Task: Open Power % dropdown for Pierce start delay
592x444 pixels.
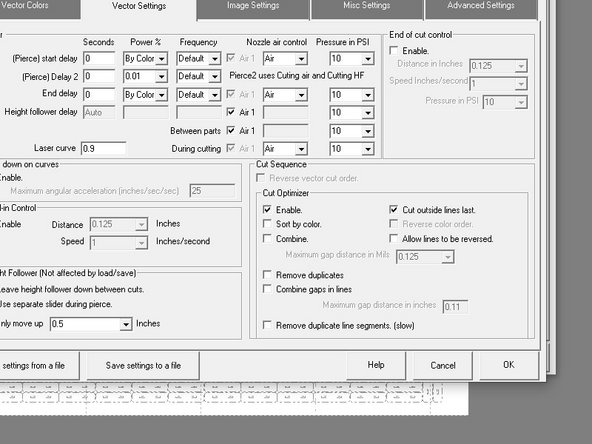Action: point(162,59)
